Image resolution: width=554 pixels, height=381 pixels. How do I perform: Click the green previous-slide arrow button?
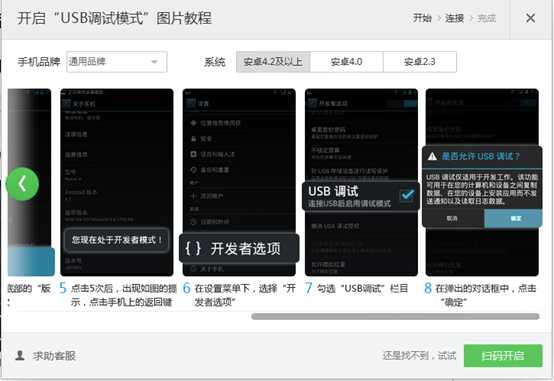22,184
